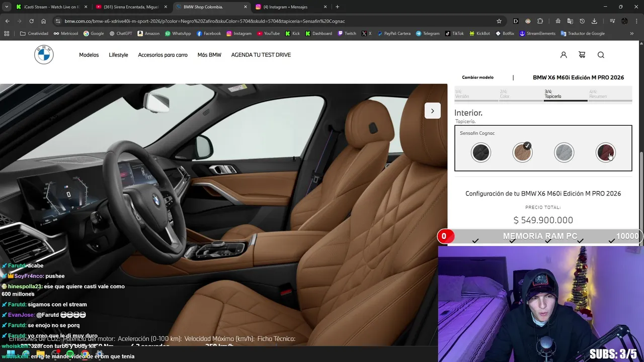Open the Más BMW menu
The image size is (644, 362).
point(209,55)
